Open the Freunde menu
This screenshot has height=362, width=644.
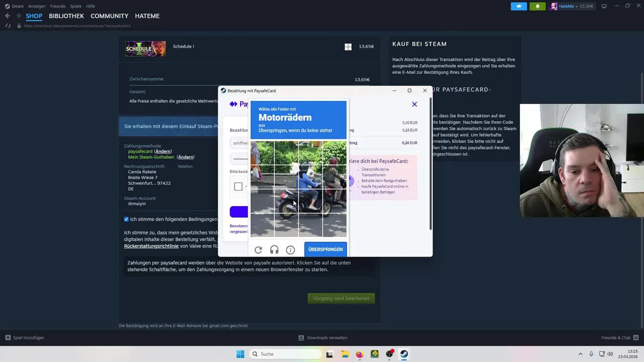[58, 6]
